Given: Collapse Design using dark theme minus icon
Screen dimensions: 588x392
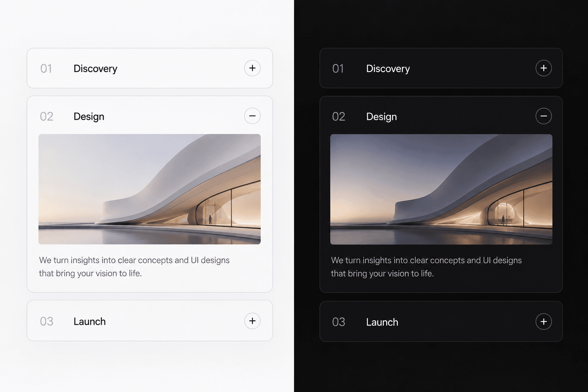Looking at the screenshot, I should [544, 116].
